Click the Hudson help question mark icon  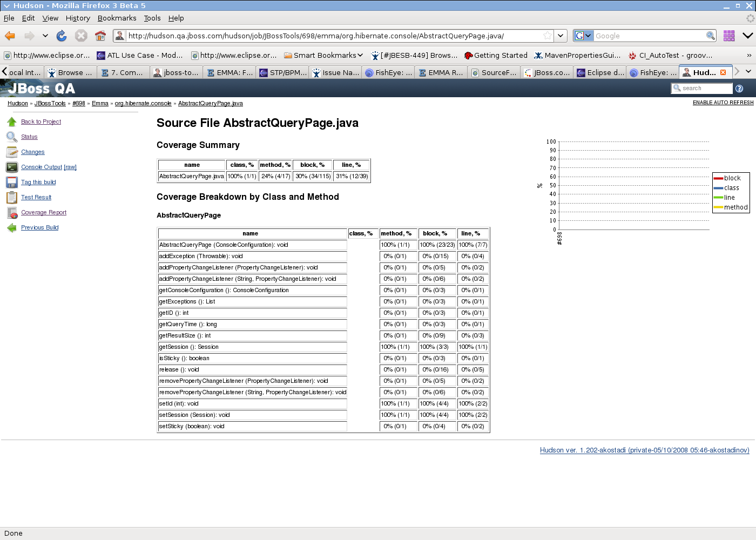pos(739,89)
